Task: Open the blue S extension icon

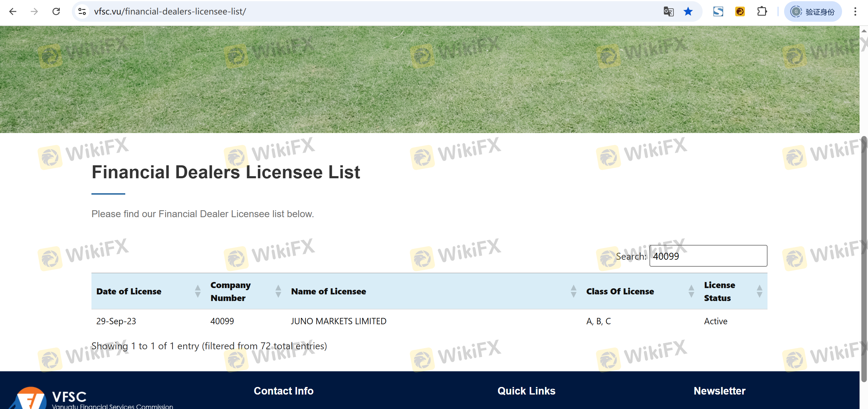Action: (x=718, y=11)
